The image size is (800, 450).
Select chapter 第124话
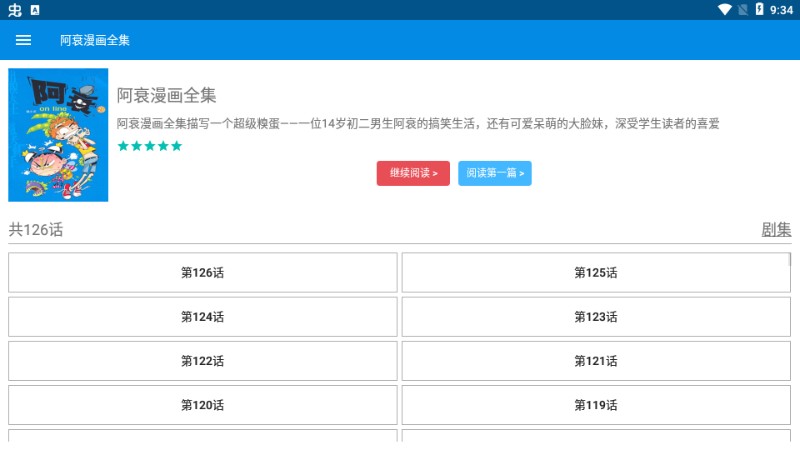click(x=202, y=317)
